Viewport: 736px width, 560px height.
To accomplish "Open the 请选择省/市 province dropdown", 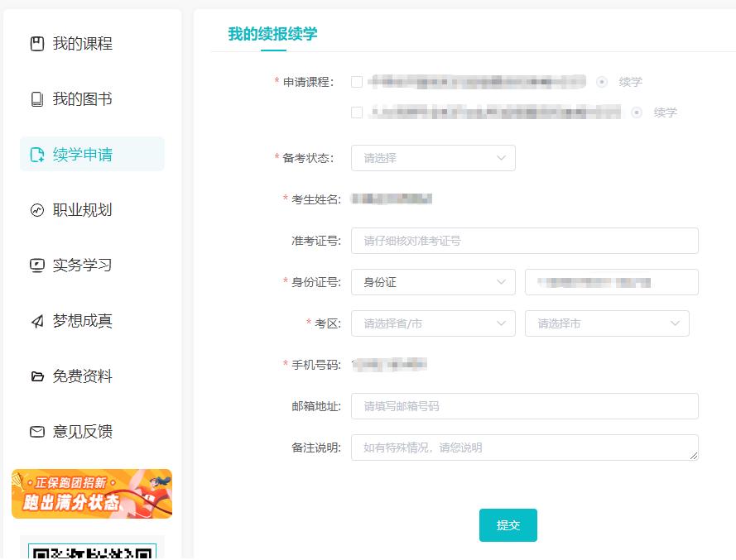I will [x=433, y=323].
